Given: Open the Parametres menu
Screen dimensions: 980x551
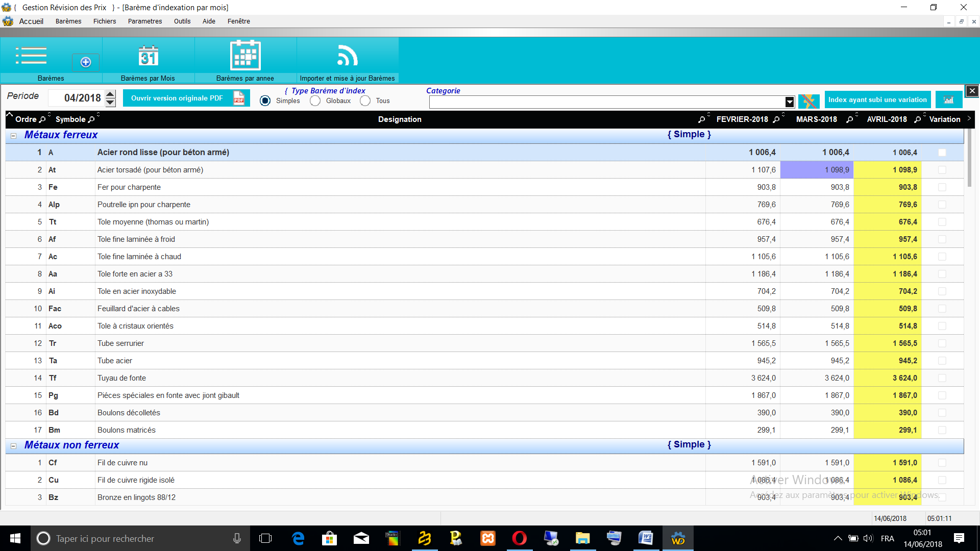Looking at the screenshot, I should point(144,21).
